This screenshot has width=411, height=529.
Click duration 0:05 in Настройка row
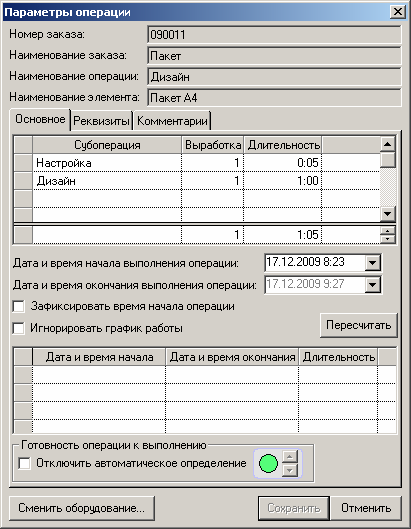[282, 163]
